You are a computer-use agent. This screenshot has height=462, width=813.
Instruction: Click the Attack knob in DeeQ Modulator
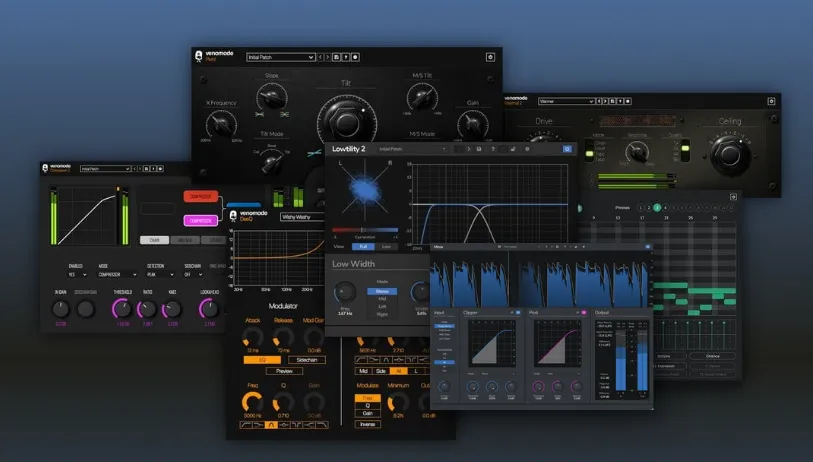253,337
